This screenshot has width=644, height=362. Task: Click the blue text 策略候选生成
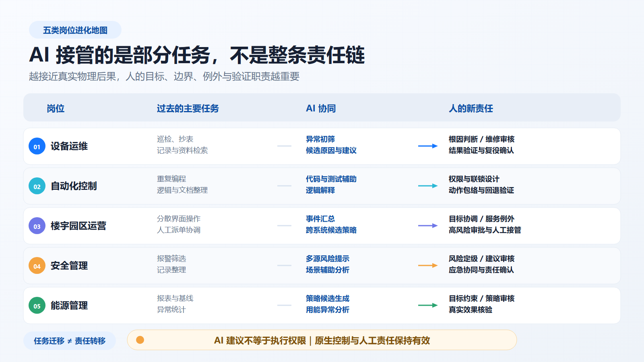click(x=328, y=298)
